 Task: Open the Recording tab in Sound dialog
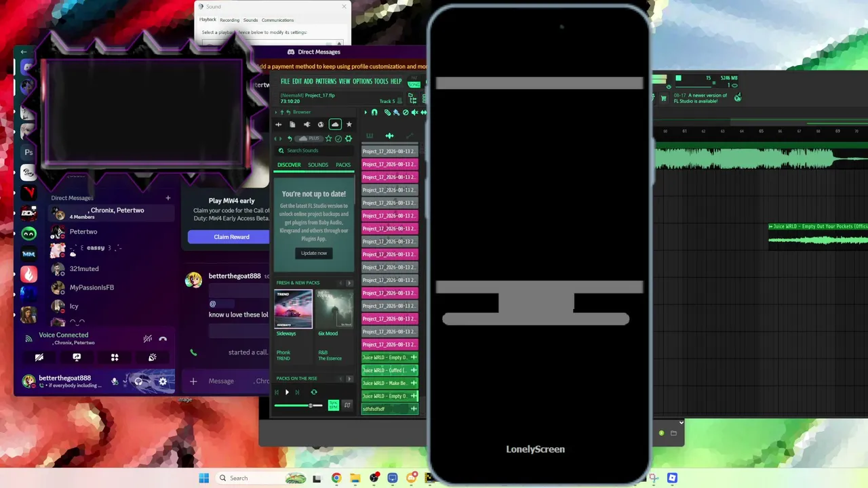pyautogui.click(x=229, y=20)
